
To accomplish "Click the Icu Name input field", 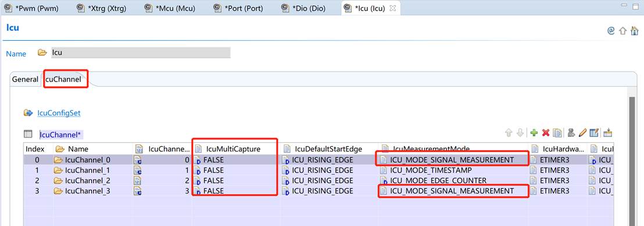I will click(140, 52).
